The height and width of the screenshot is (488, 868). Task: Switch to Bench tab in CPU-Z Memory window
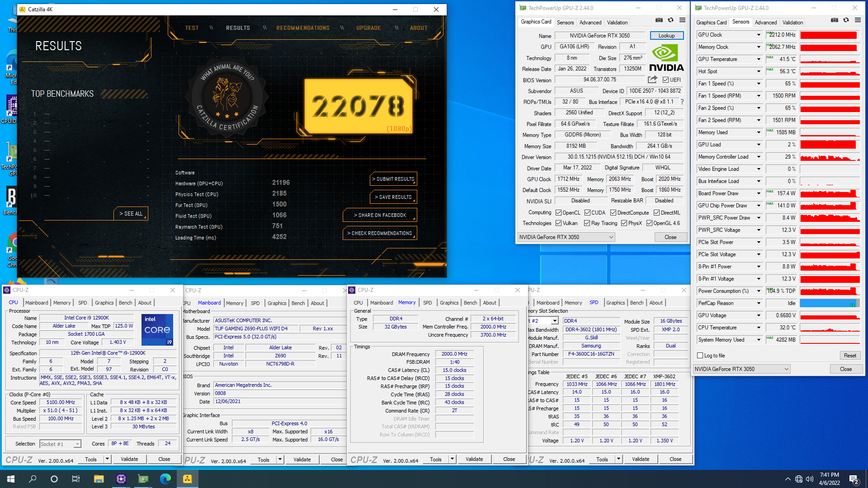pos(470,303)
